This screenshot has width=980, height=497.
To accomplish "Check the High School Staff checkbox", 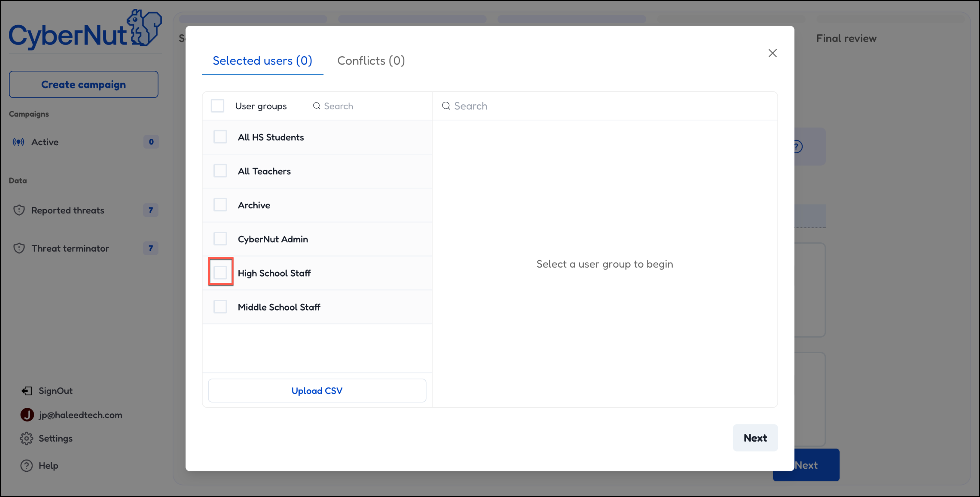I will pos(221,273).
